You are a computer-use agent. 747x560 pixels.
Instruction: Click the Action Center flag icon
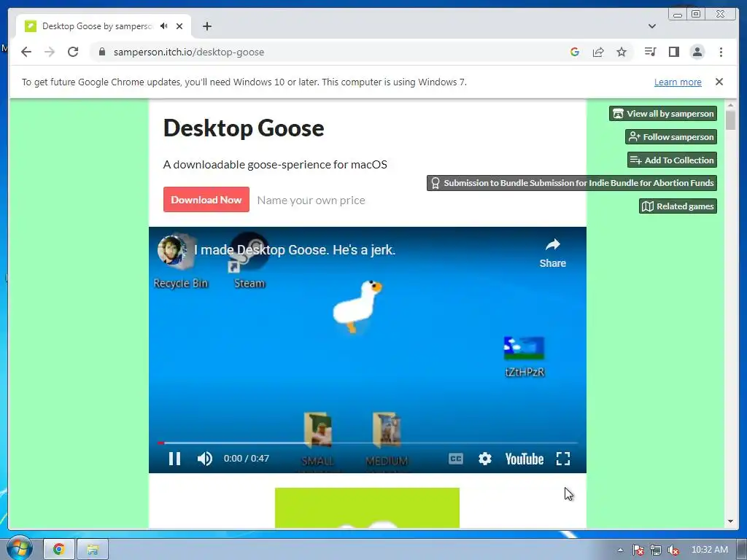click(638, 550)
